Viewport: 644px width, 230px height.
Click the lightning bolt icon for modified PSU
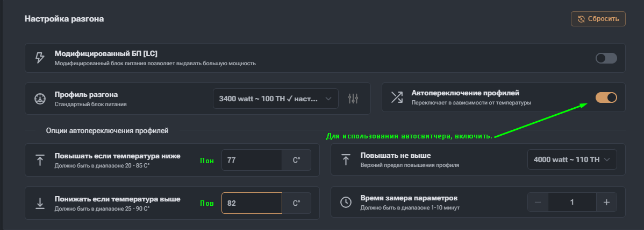click(40, 58)
